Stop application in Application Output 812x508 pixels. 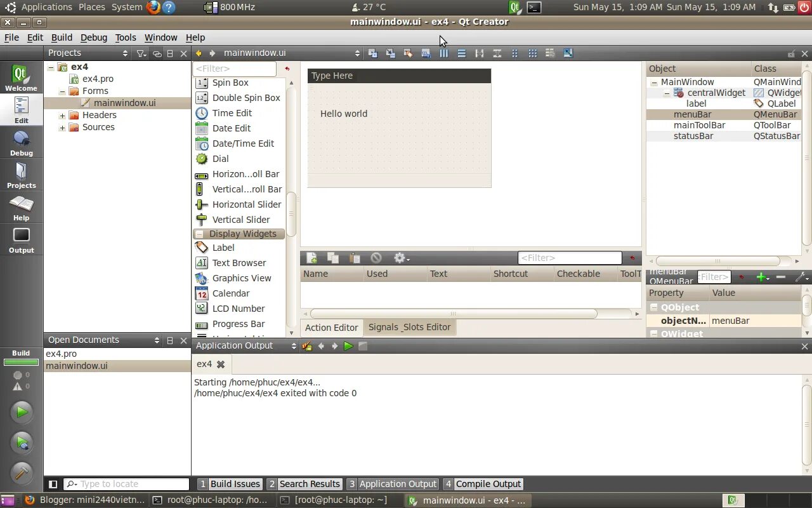click(363, 346)
